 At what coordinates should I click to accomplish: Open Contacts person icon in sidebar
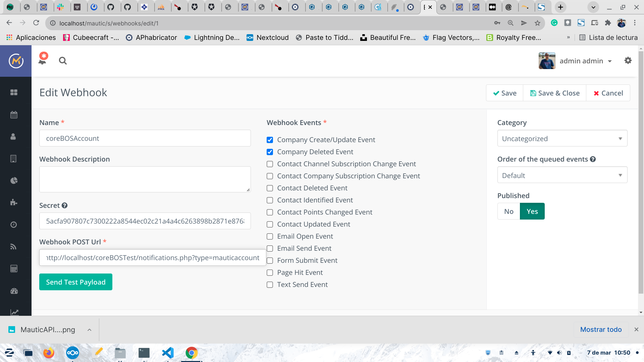coord(13,136)
